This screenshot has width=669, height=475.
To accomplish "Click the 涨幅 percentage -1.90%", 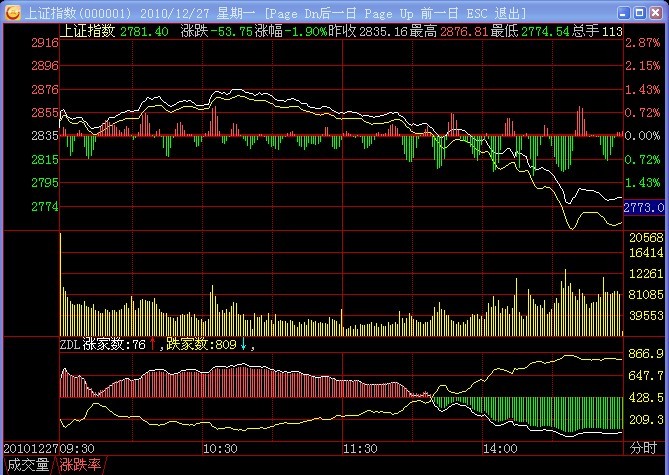I will pyautogui.click(x=306, y=32).
